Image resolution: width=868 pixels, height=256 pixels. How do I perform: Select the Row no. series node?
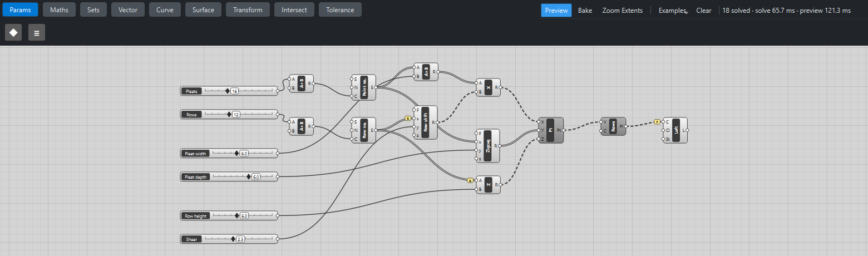pyautogui.click(x=364, y=130)
